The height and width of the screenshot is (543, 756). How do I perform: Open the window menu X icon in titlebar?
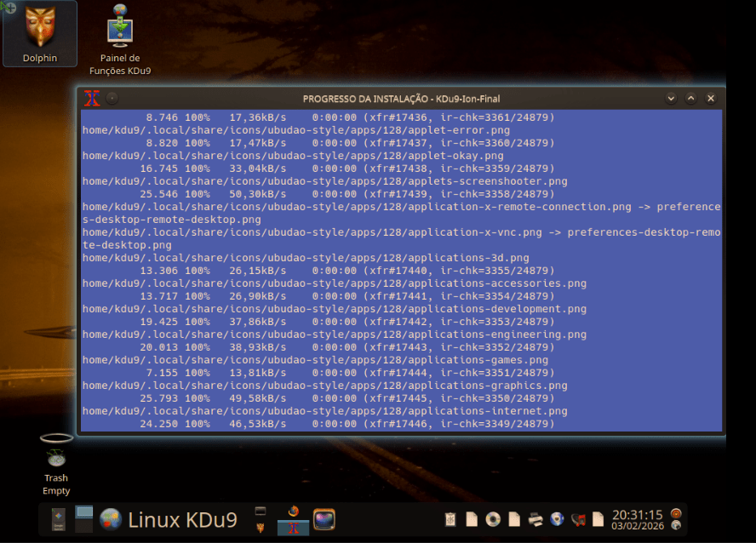tap(93, 98)
